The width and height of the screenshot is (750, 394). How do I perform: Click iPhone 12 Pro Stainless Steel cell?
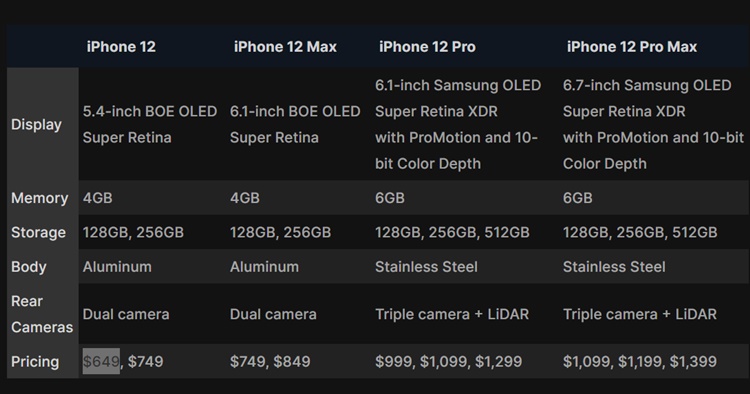click(x=426, y=267)
